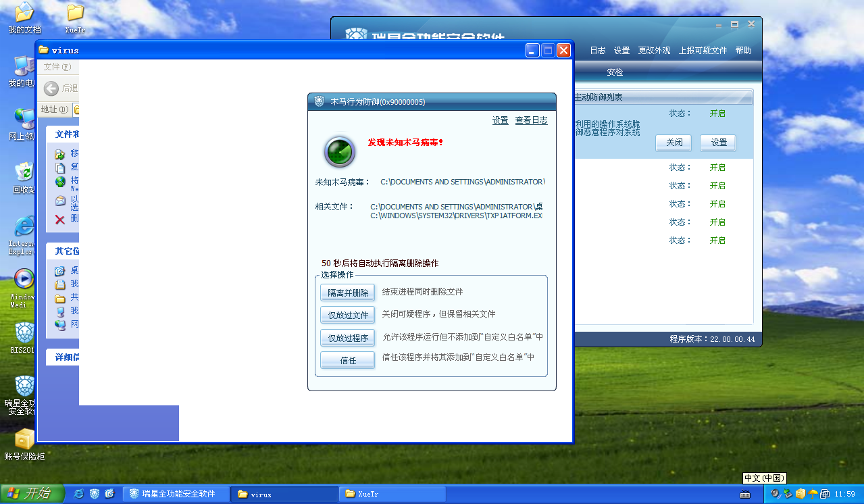Click the 仅放过文件 button
The height and width of the screenshot is (504, 864).
[348, 315]
